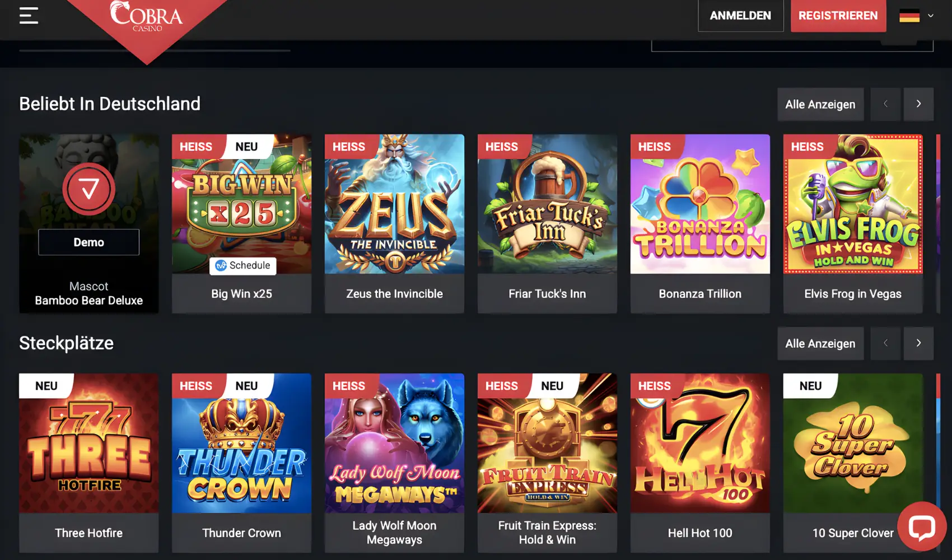This screenshot has width=952, height=560.
Task: Open Elvis Frog in Vegas thumbnail
Action: [x=853, y=204]
